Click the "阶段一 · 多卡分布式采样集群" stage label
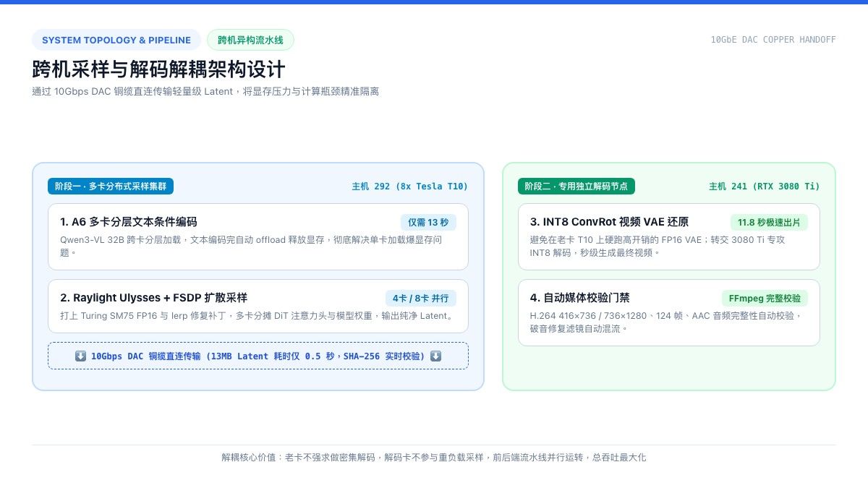This screenshot has height=488, width=868. tap(111, 186)
